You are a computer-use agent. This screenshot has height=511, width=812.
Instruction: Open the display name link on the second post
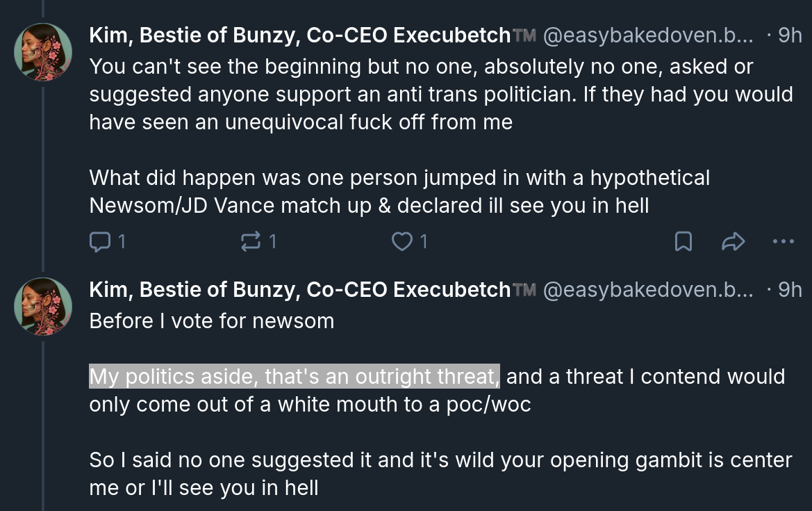click(x=299, y=290)
